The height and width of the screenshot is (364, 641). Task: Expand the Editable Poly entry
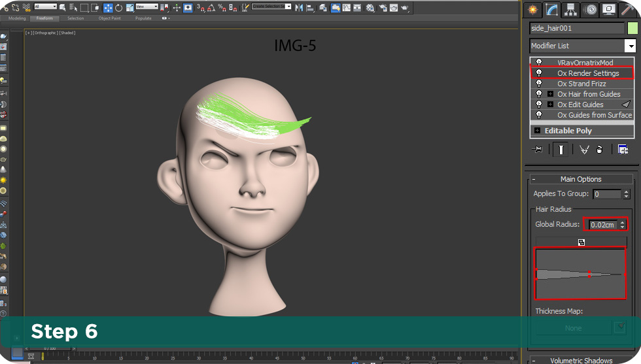pos(538,131)
